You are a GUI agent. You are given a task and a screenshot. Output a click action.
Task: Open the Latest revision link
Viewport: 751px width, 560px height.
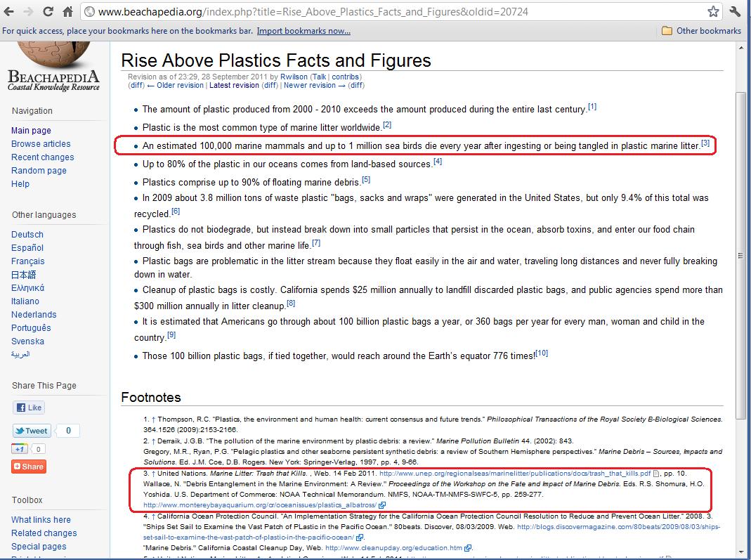234,85
